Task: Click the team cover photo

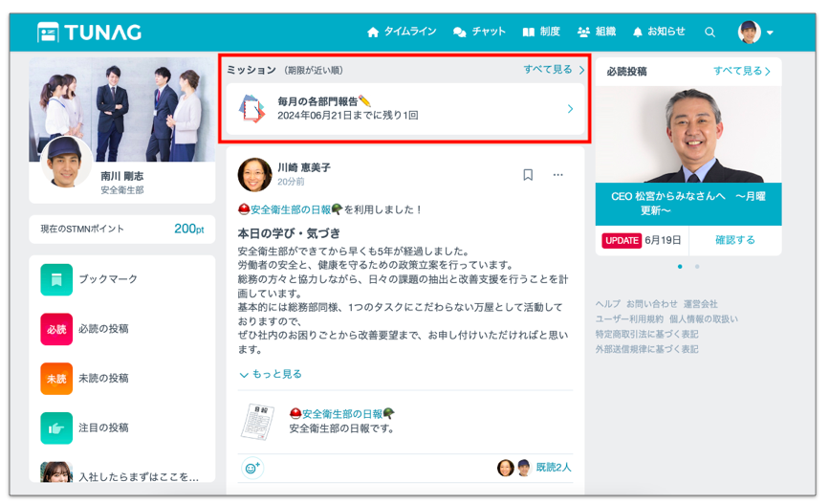Action: pyautogui.click(x=122, y=109)
